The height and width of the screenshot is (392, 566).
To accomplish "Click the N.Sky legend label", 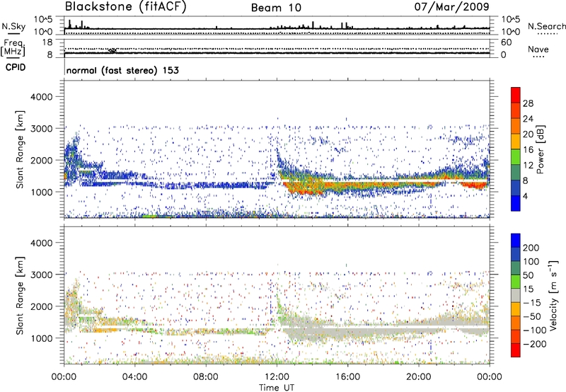I will [x=13, y=26].
